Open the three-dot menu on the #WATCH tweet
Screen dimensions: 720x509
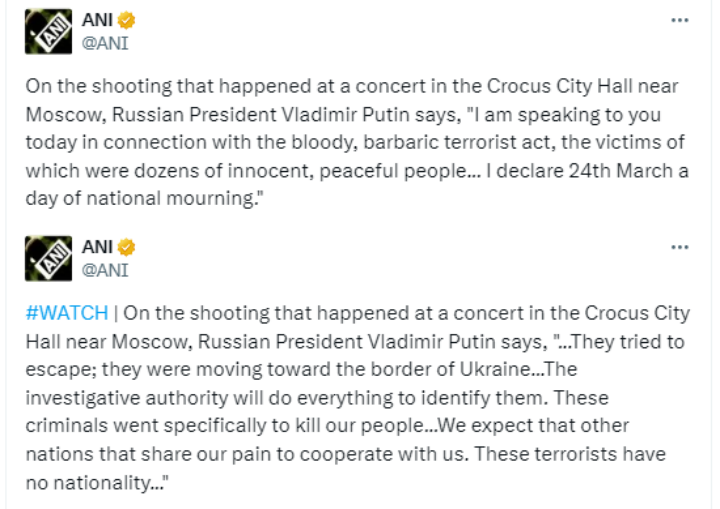point(680,247)
